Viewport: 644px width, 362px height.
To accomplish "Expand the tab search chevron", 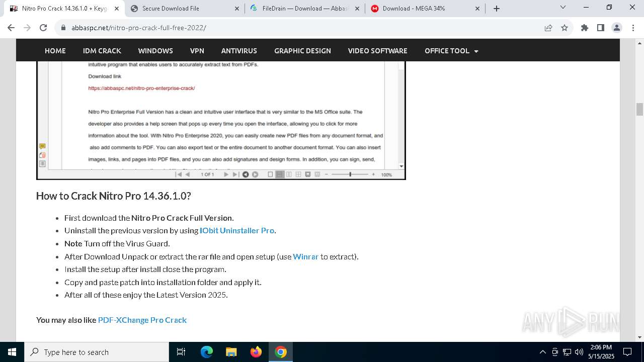I will (x=563, y=8).
